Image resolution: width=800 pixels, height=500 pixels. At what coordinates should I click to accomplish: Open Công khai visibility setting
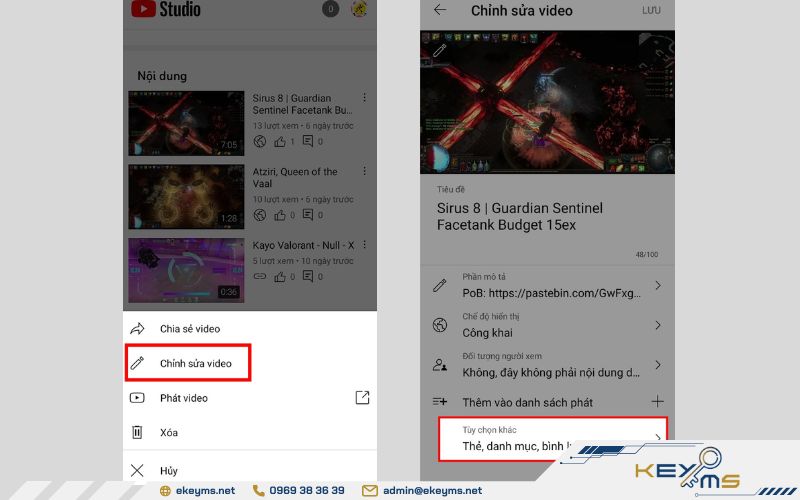tap(547, 325)
